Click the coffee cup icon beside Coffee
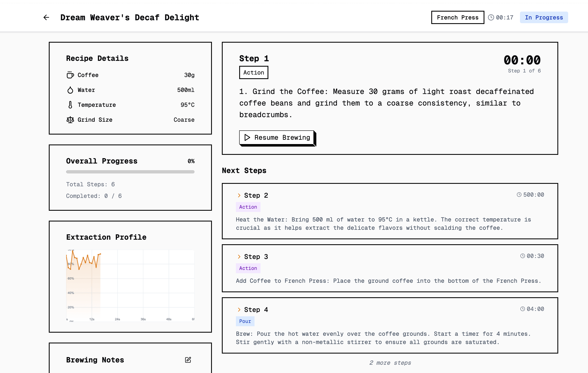 (x=70, y=75)
